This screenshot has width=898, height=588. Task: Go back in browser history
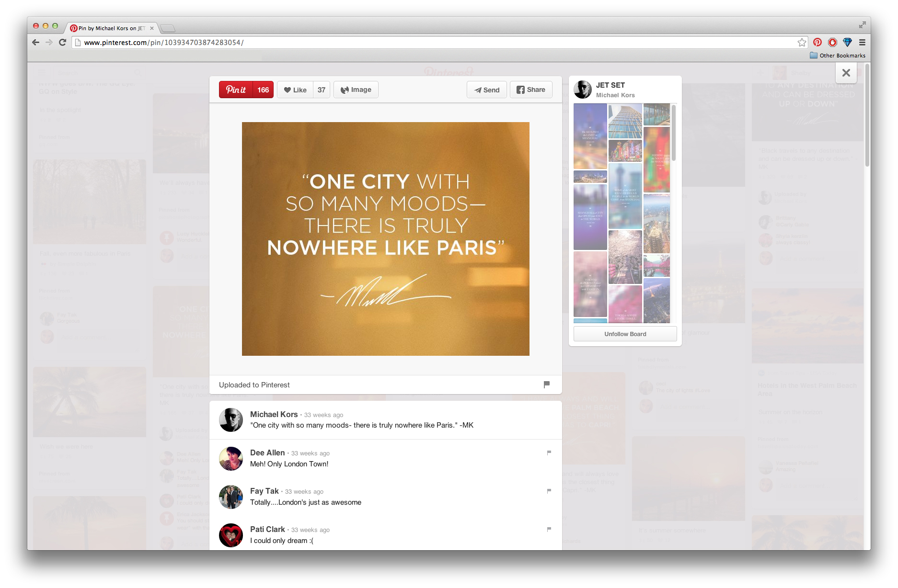[x=36, y=42]
